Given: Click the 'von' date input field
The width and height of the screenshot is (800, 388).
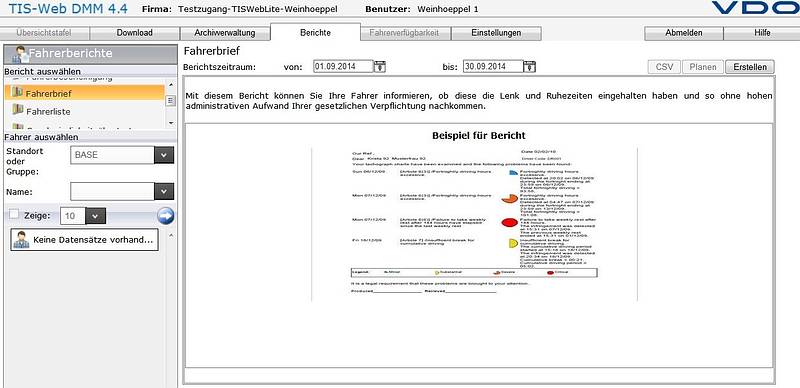Looking at the screenshot, I should point(343,66).
